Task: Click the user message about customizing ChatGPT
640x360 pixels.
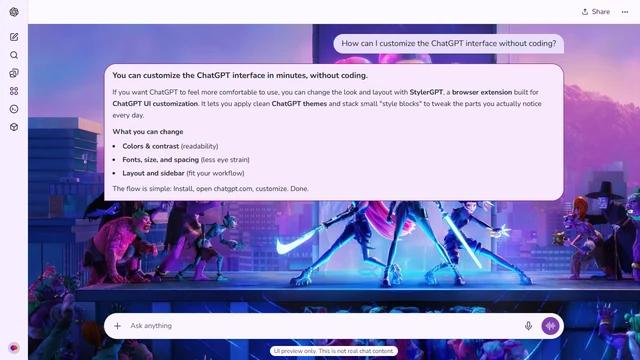Action: coord(449,43)
